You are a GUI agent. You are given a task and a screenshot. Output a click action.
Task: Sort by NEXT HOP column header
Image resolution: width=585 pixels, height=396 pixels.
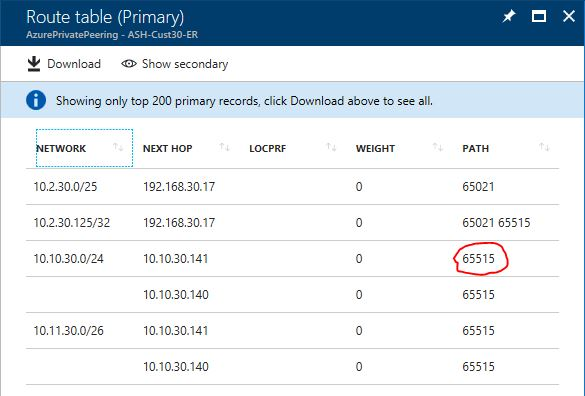coord(168,149)
